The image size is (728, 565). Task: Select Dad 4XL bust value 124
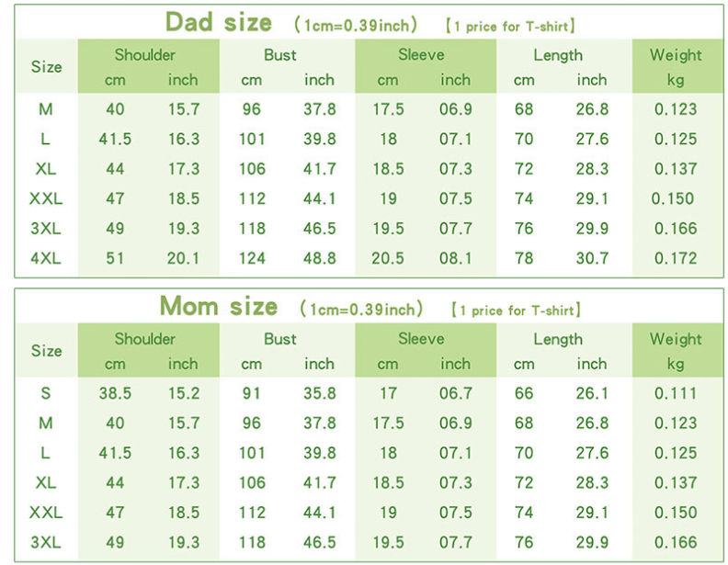tap(252, 258)
